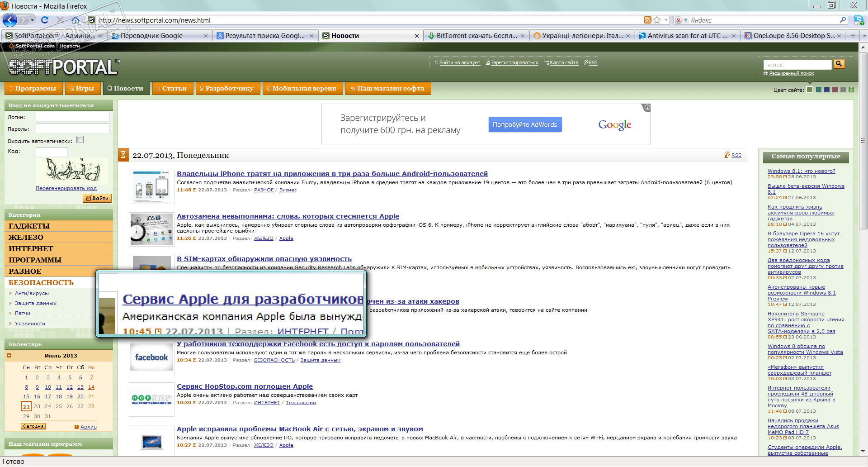Switch to Українці-легіонери tab
Image resolution: width=868 pixels, height=467 pixels.
tap(582, 36)
